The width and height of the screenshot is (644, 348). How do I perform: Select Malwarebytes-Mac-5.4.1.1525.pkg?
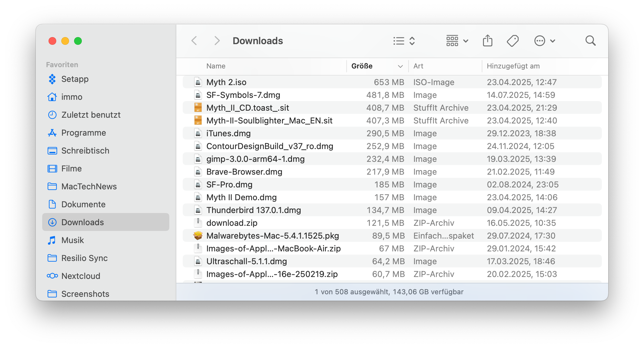tap(392, 236)
